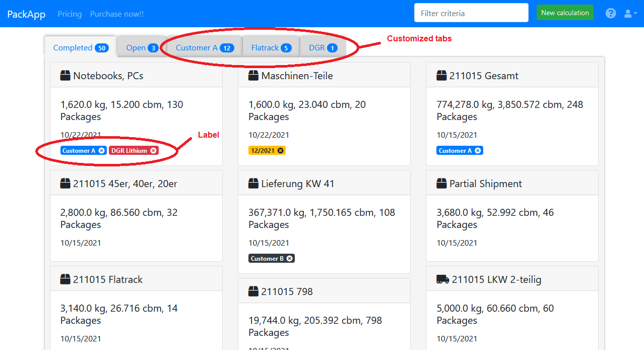Viewport: 644px width, 350px height.
Task: Open the DGR tab
Action: click(323, 47)
